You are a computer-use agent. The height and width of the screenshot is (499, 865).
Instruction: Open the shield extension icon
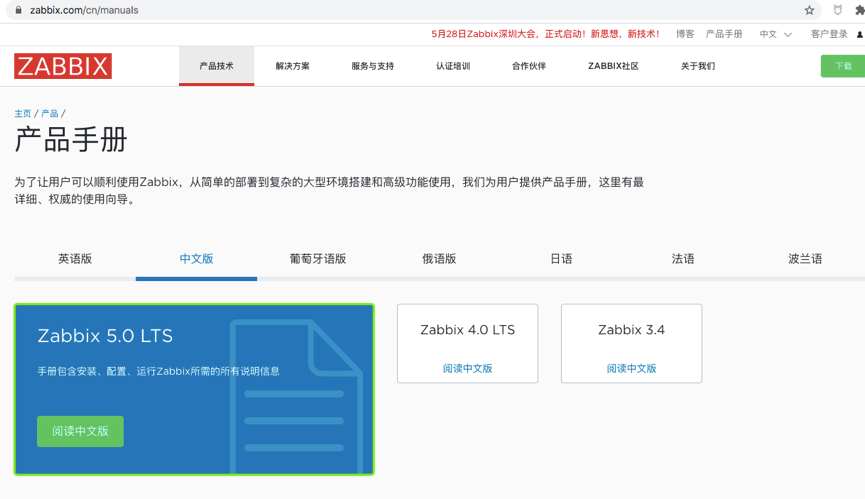point(837,10)
